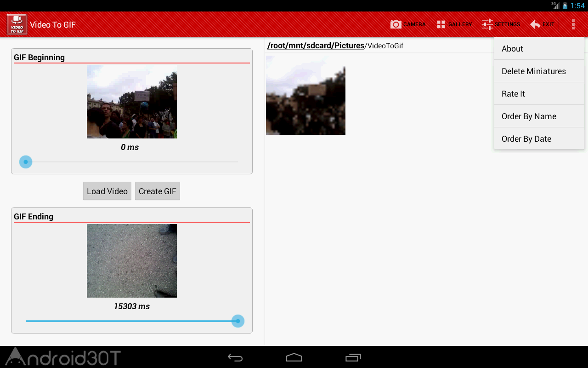
Task: Tap the 15303 ms ending time label
Action: (x=132, y=306)
